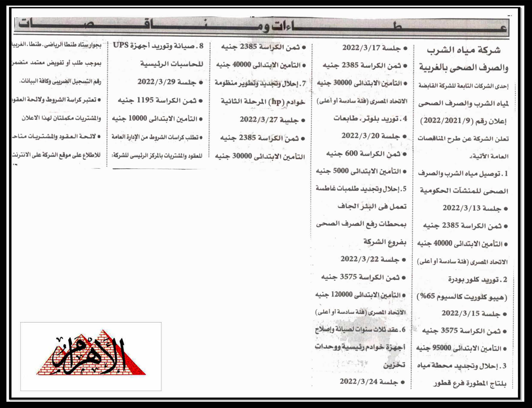Click item '8. صيانة وتوريد أجهزة UPS'
Image resolution: width=532 pixels, height=408 pixels.
pyautogui.click(x=158, y=46)
